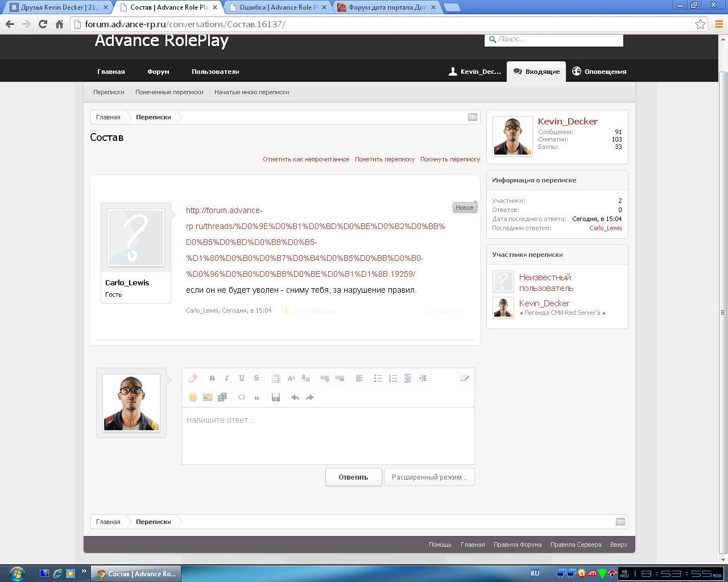Open the Chrome menu button
Screen dimensions: 728x582
[x=718, y=24]
